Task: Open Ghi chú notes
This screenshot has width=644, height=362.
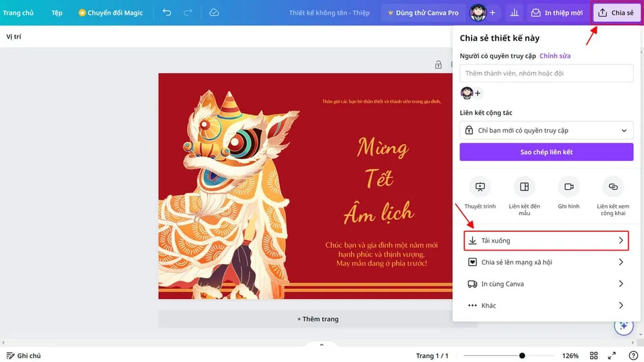Action: pyautogui.click(x=23, y=355)
